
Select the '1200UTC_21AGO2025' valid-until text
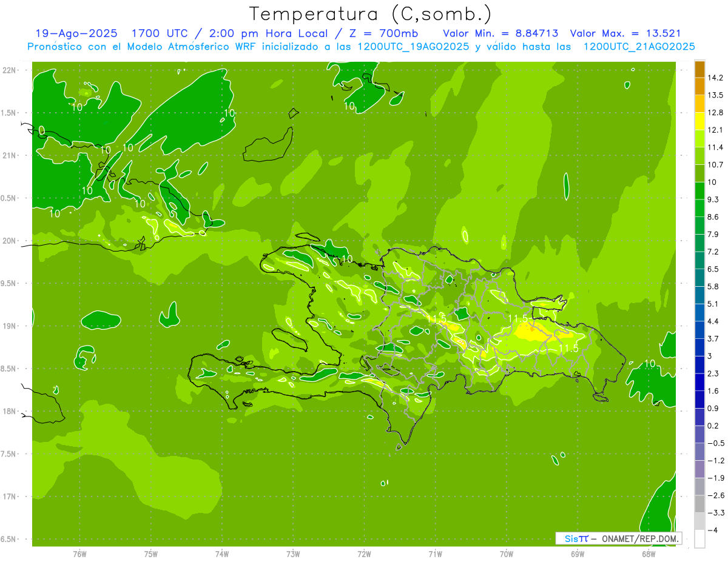click(639, 47)
